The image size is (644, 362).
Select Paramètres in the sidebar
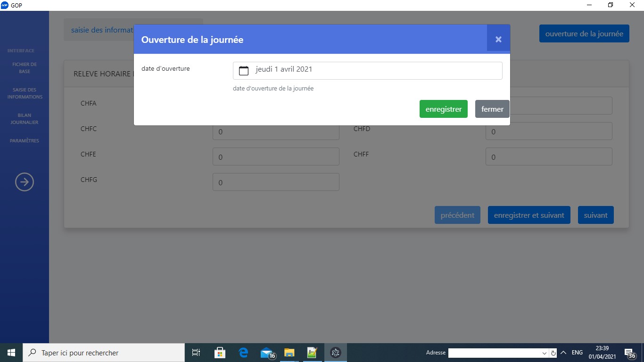click(25, 140)
